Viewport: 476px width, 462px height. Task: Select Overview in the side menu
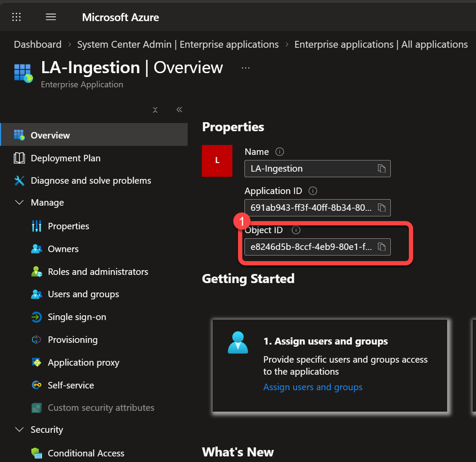(x=94, y=135)
